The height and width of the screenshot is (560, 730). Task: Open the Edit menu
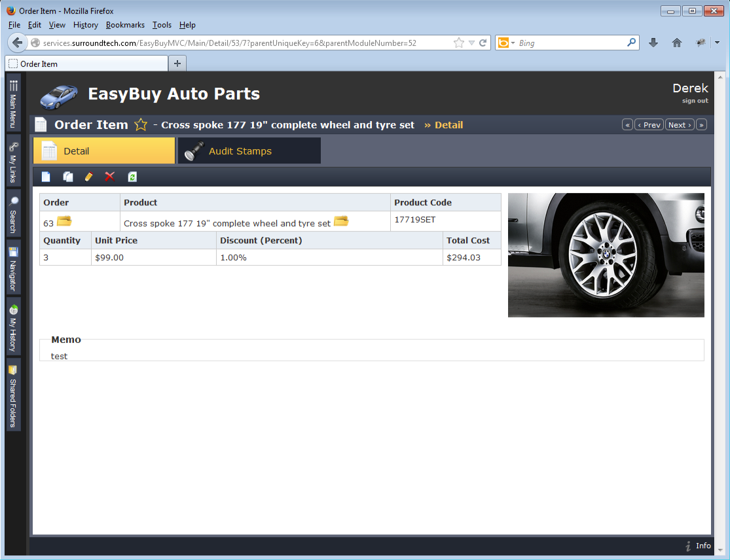click(x=35, y=25)
